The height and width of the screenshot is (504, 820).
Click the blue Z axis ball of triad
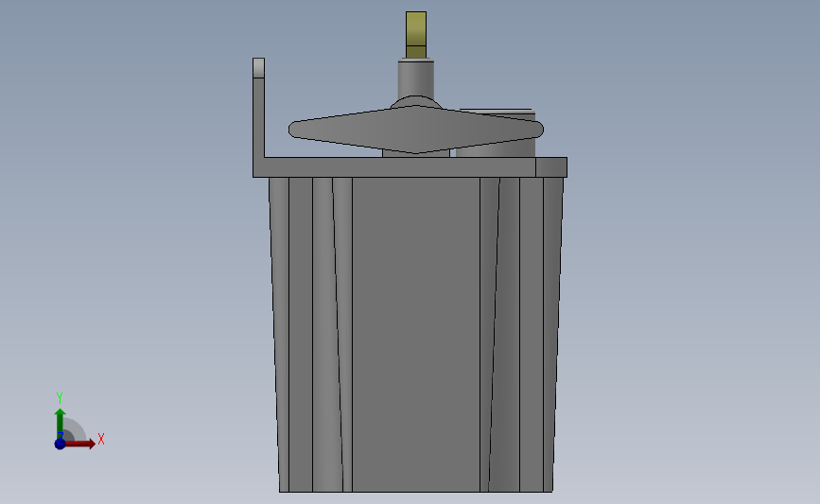point(60,443)
